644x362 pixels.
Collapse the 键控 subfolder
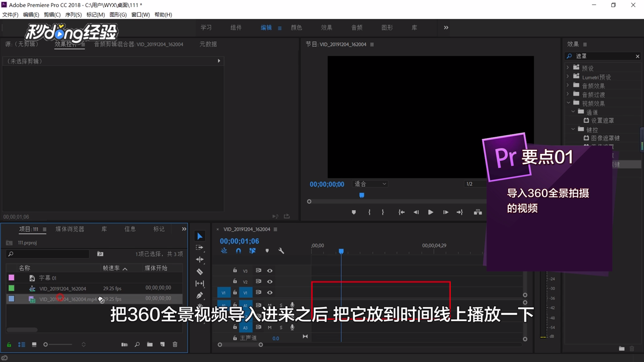[x=573, y=129]
